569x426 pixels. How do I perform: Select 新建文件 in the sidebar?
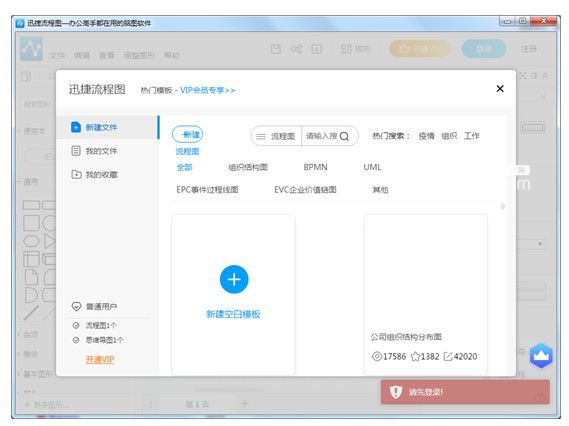point(108,127)
